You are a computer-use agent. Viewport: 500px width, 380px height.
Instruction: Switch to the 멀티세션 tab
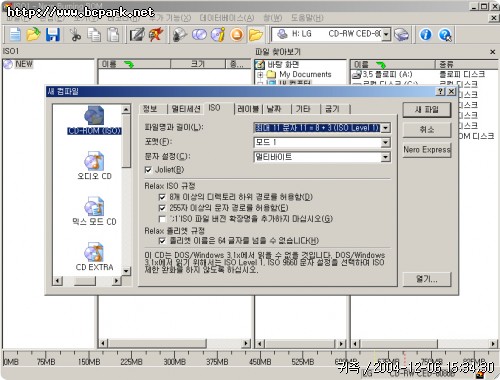(186, 109)
